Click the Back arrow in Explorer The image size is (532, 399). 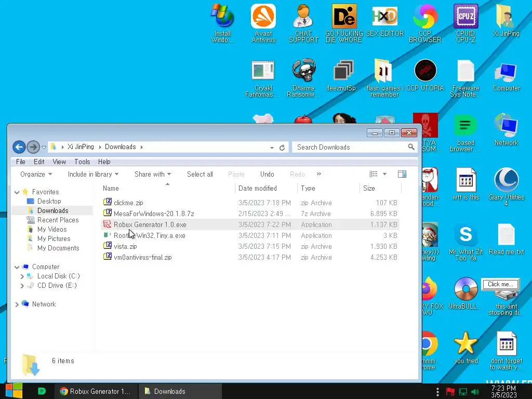(19, 147)
